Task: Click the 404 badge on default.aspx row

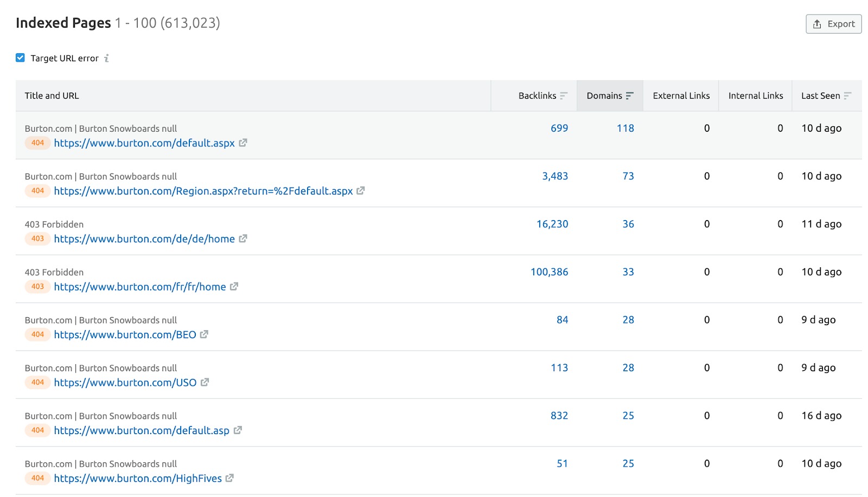Action: (x=37, y=143)
